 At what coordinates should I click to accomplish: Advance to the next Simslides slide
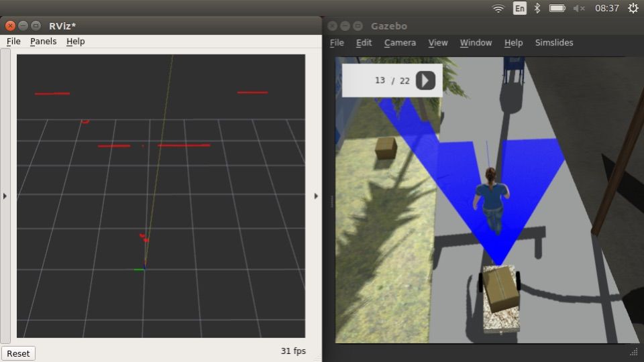click(x=425, y=80)
